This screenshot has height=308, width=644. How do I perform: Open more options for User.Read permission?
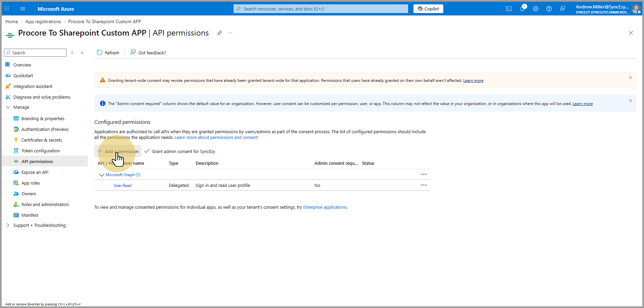pyautogui.click(x=424, y=185)
